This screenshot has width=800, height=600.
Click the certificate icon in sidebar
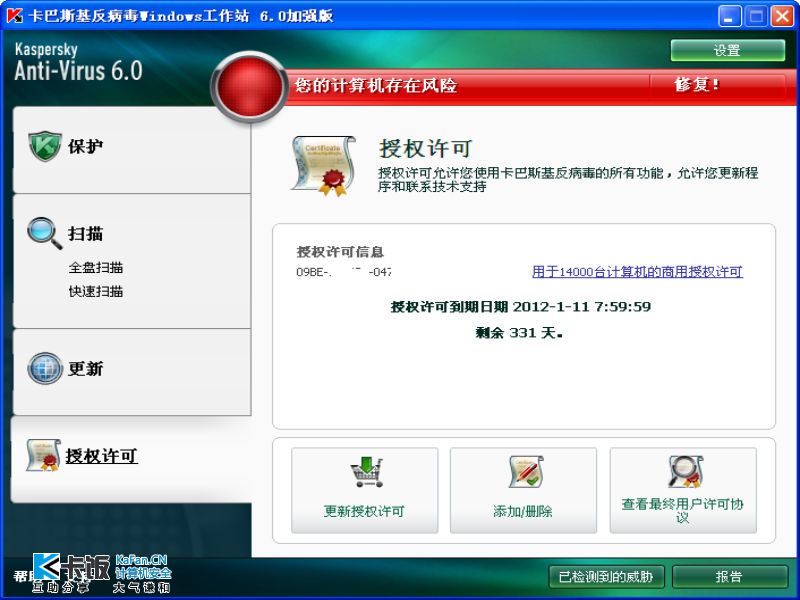click(x=43, y=455)
